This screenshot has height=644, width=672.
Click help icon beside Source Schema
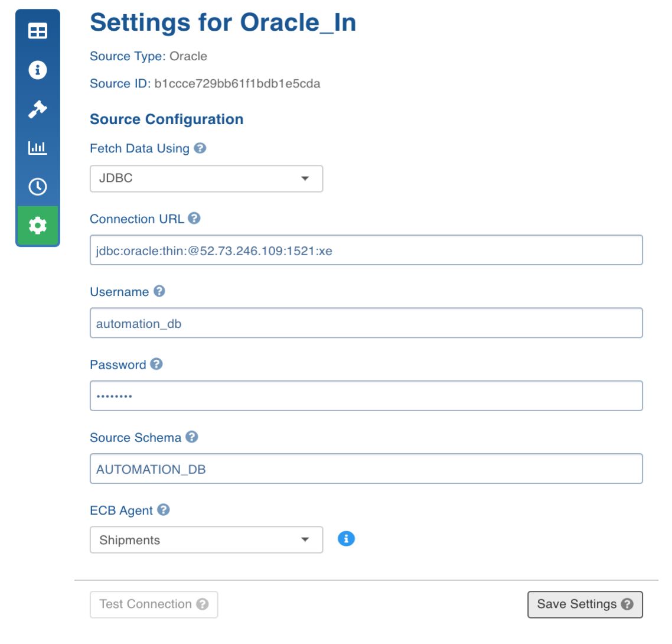coord(191,437)
